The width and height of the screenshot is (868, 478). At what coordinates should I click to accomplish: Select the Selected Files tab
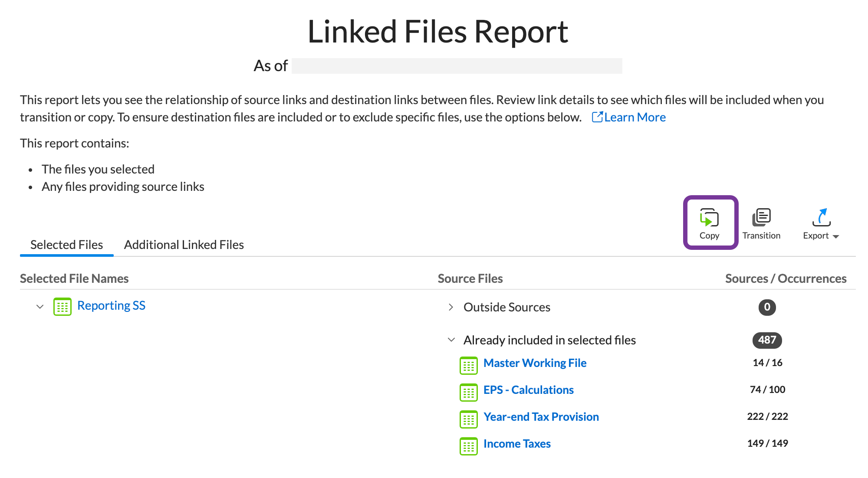click(x=66, y=245)
